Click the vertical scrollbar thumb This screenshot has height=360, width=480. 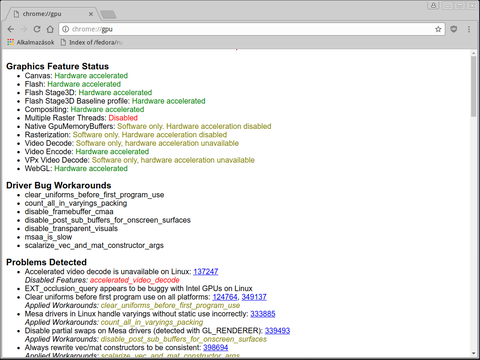[x=474, y=86]
